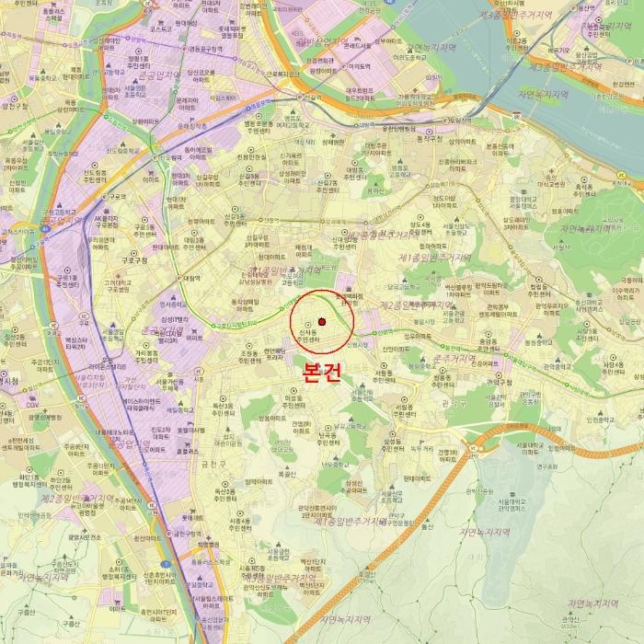The width and height of the screenshot is (644, 644).
Task: Select the 목골산 mountain label
Action: [287, 474]
